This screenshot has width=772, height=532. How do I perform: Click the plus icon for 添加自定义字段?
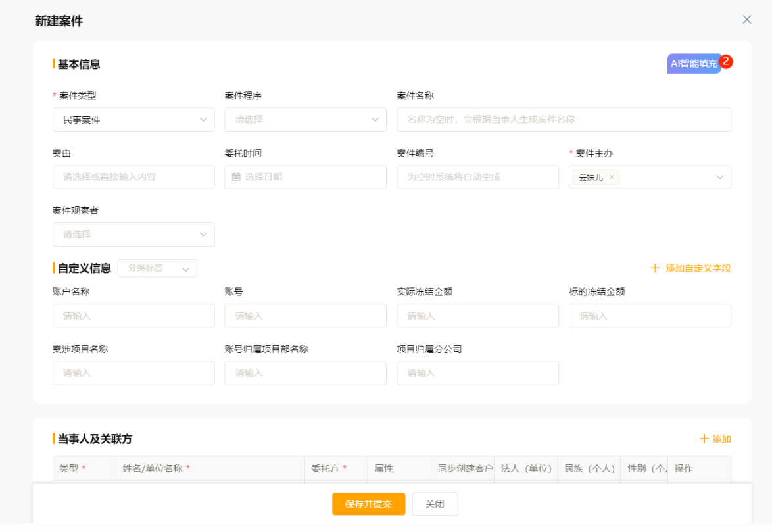click(x=654, y=268)
